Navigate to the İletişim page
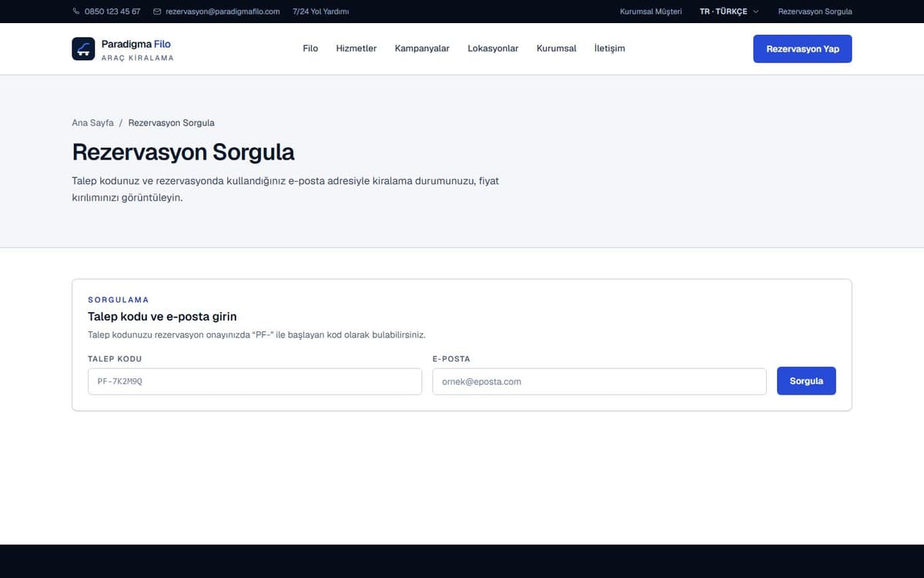The height and width of the screenshot is (578, 924). point(610,49)
